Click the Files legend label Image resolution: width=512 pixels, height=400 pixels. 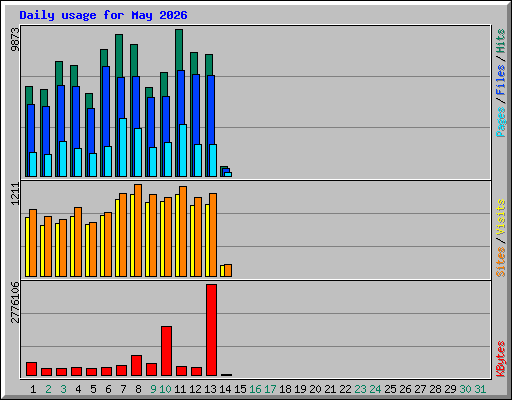(x=501, y=80)
